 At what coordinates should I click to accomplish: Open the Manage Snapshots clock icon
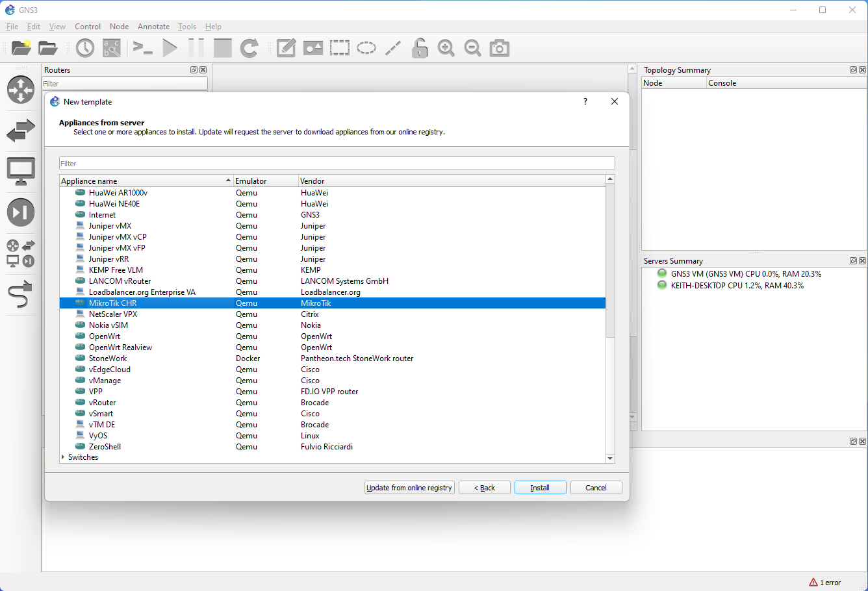(84, 47)
